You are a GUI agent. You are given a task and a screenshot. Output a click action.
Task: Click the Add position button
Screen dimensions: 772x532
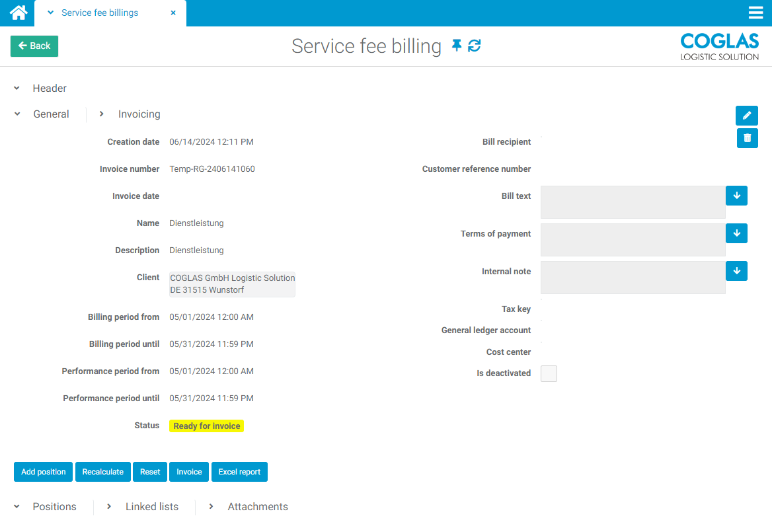point(43,472)
